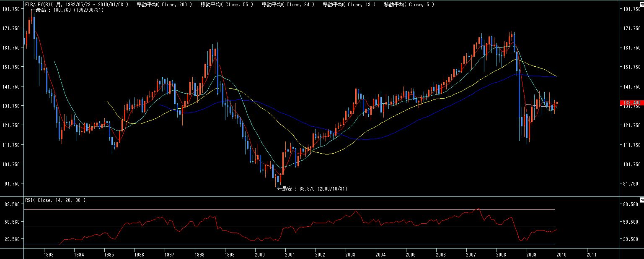
Task: Click 141.750 on the left price axis
Action: [11, 87]
